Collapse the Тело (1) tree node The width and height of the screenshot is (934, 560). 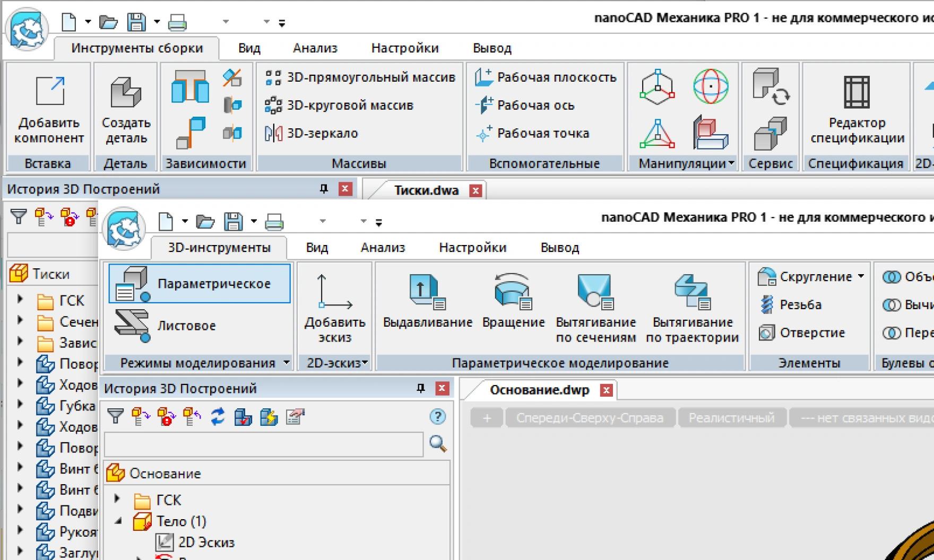tap(118, 521)
